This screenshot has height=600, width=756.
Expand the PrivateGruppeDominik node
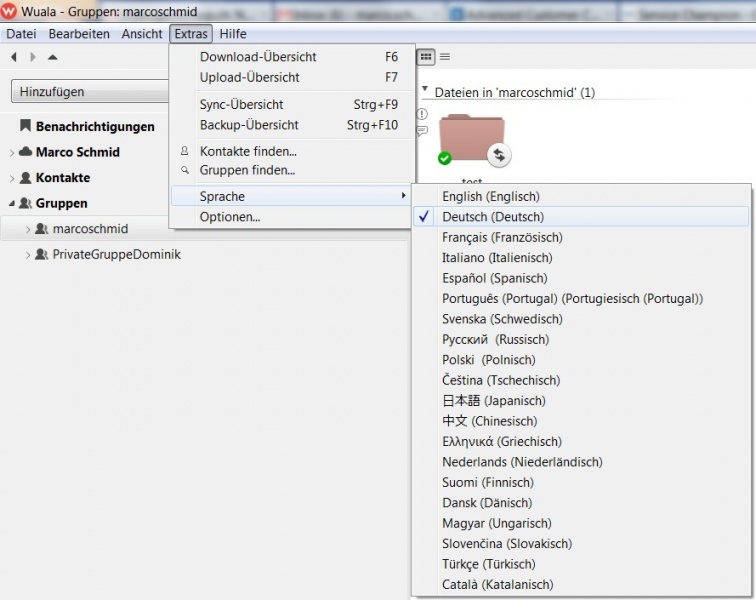[x=28, y=255]
